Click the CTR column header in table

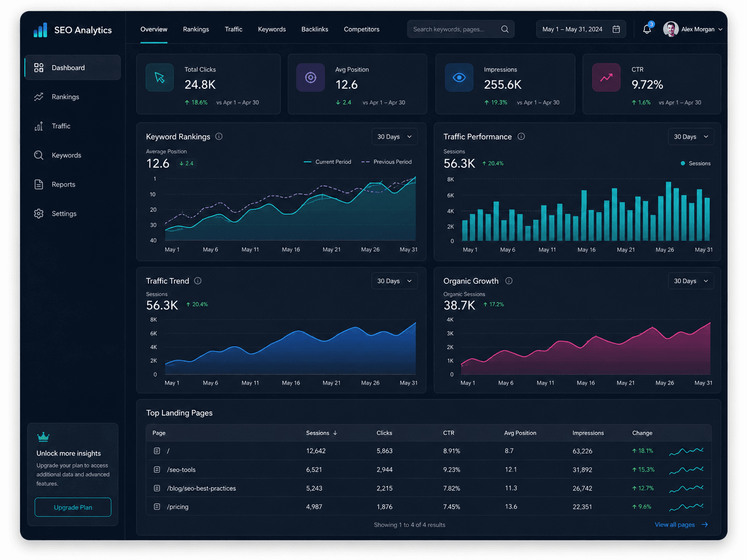[x=449, y=433]
